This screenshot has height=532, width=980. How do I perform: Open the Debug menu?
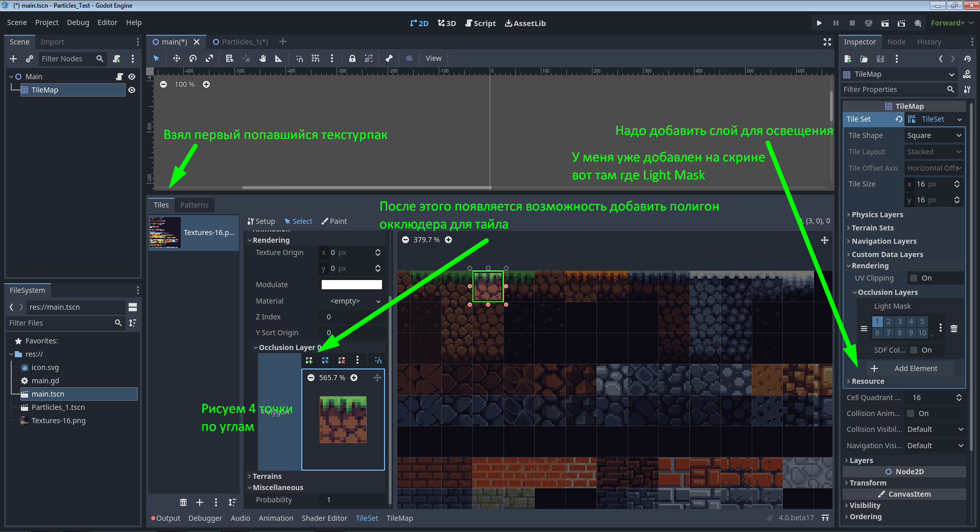coord(78,22)
